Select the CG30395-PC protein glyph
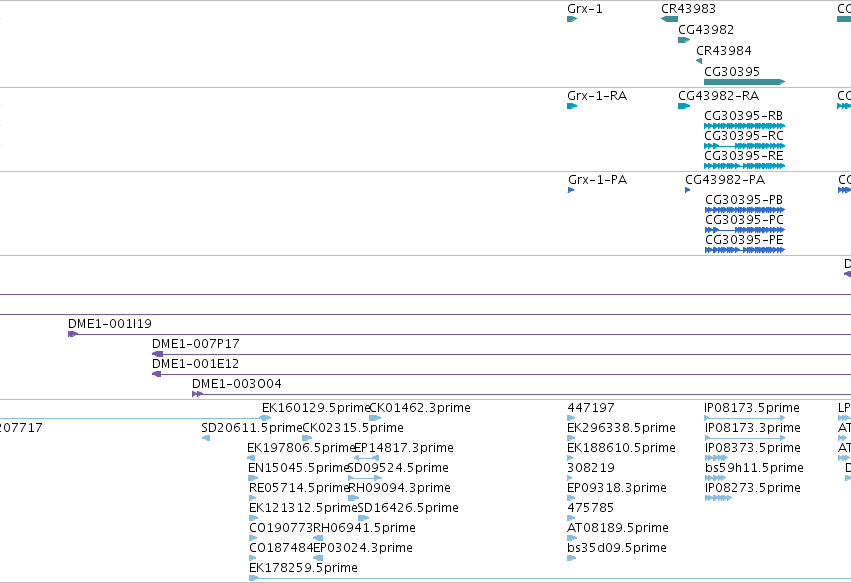Screen dimensions: 851x583 [745, 230]
